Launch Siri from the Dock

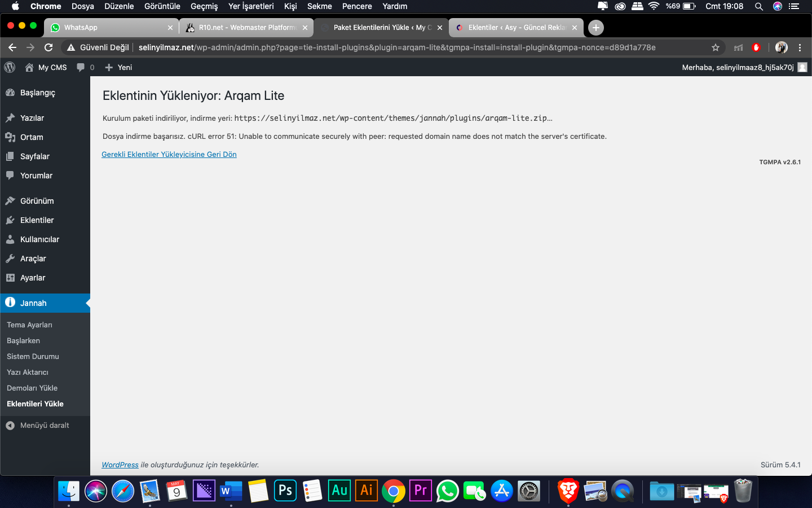96,491
